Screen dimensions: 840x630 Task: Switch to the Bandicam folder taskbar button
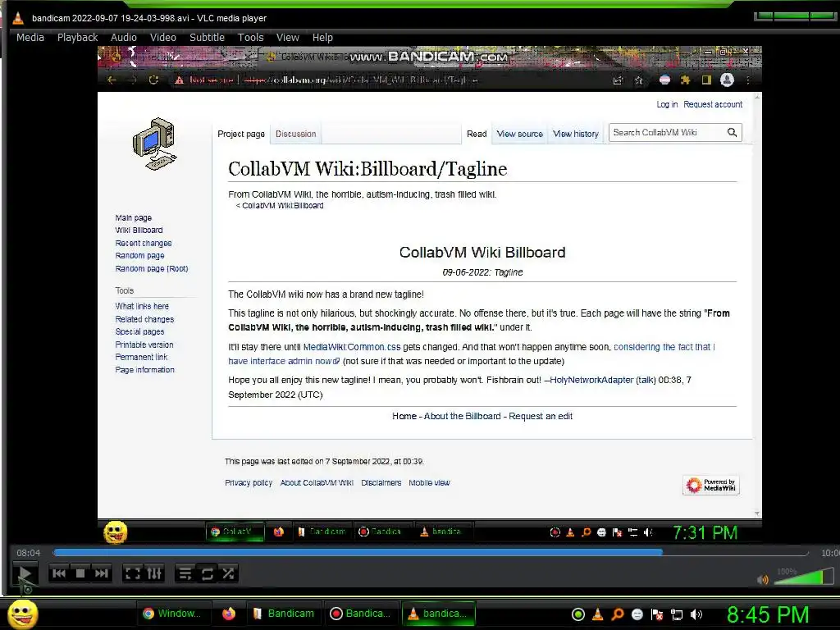(x=283, y=614)
